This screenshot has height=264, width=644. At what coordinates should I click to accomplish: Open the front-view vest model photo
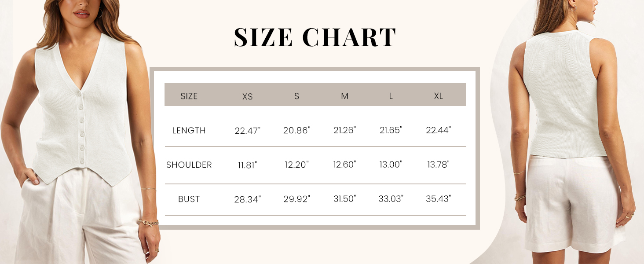click(81, 132)
